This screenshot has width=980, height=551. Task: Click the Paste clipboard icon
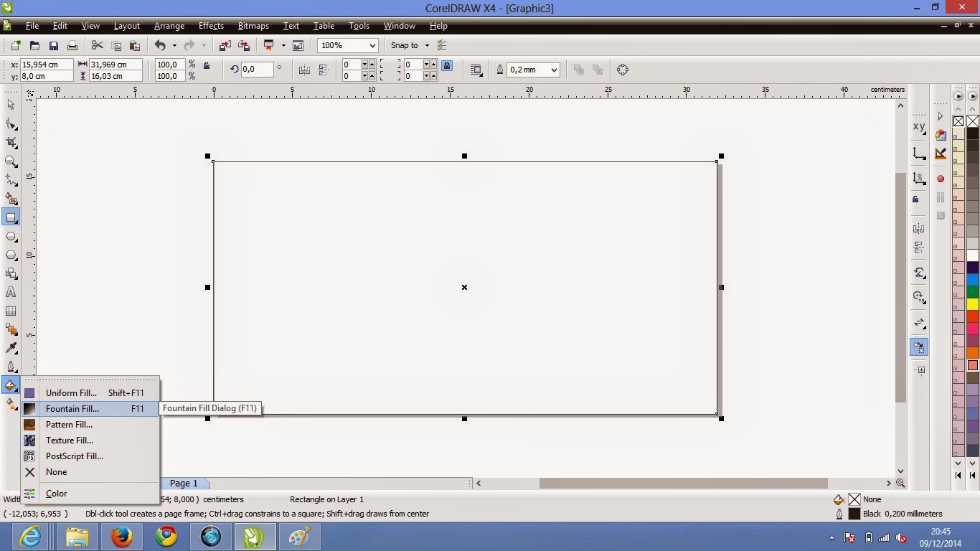pyautogui.click(x=134, y=45)
